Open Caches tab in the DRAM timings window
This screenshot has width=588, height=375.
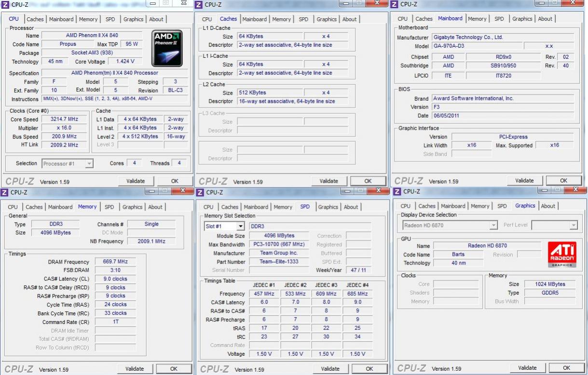(34, 207)
